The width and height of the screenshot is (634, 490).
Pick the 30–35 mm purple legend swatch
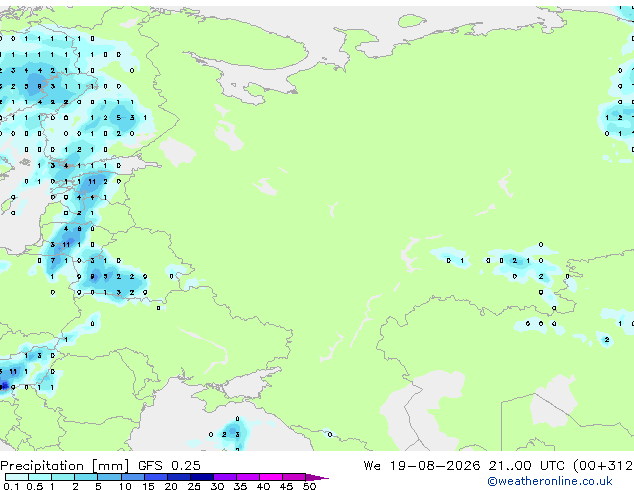pos(224,477)
